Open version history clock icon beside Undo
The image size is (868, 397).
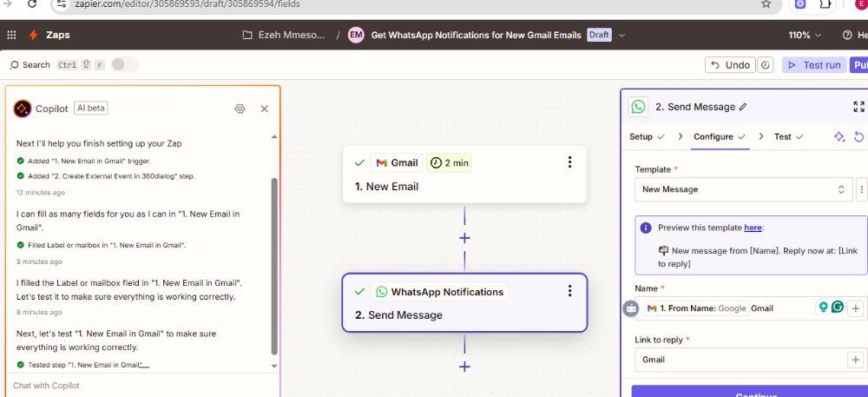(766, 65)
